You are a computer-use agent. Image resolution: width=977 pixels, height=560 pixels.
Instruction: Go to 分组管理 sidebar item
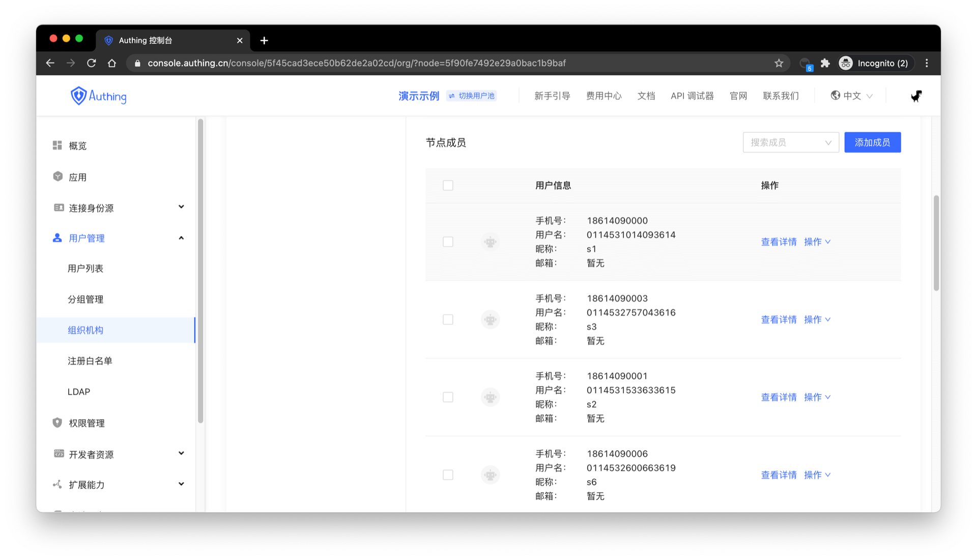click(85, 300)
